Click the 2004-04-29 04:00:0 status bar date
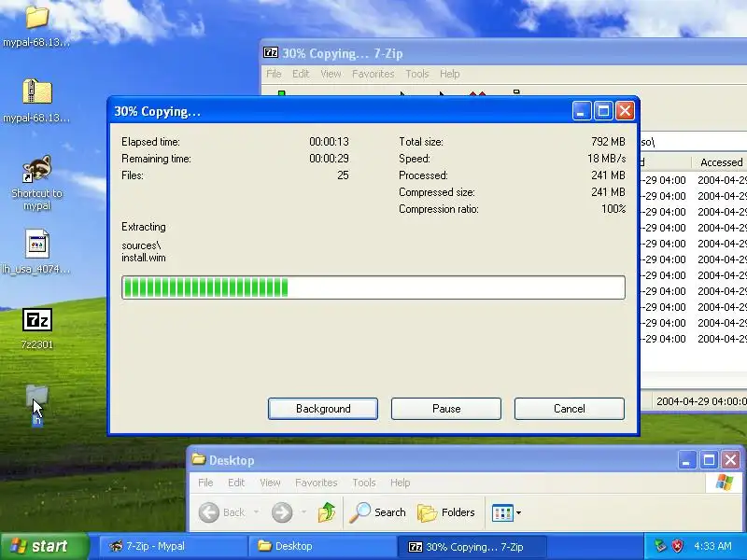Image resolution: width=747 pixels, height=560 pixels. click(701, 401)
